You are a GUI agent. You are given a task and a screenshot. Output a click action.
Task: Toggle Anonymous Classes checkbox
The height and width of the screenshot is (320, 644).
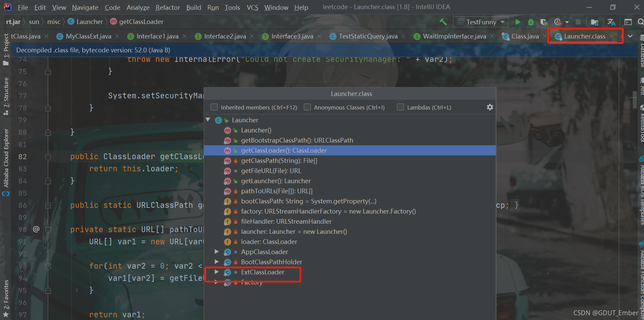(x=307, y=107)
